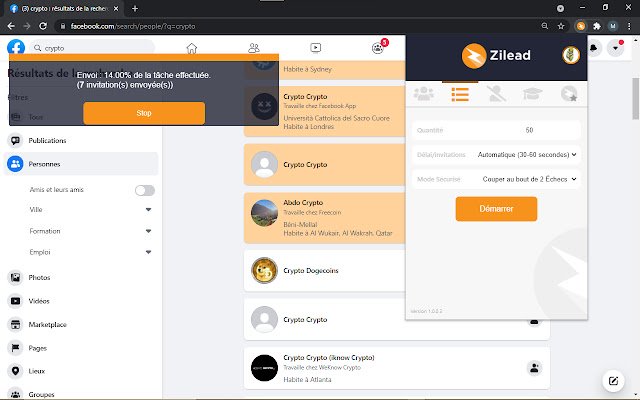
Task: Open Facebook groups icon with badge
Action: (x=378, y=48)
